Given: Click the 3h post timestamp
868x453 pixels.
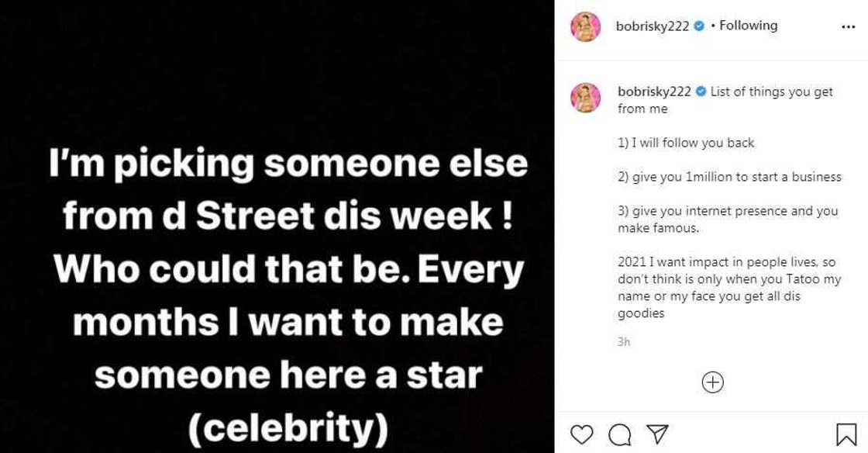Looking at the screenshot, I should (x=624, y=341).
